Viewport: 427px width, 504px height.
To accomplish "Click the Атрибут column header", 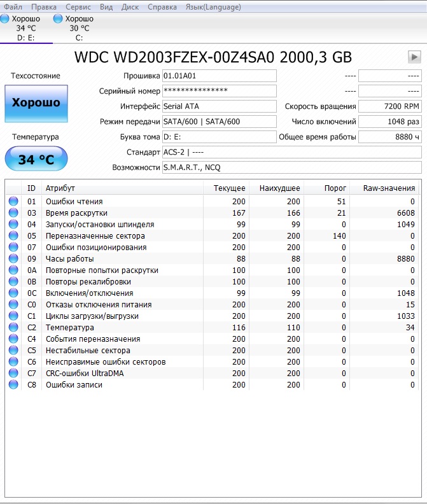I will click(x=123, y=188).
